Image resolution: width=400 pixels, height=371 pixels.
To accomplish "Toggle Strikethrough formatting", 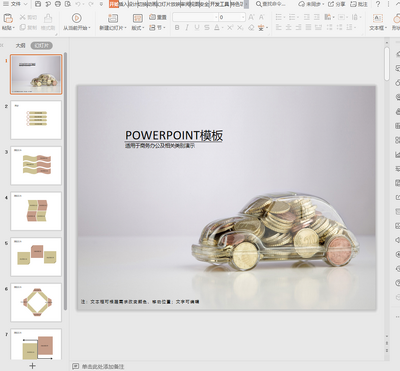I will 207,28.
